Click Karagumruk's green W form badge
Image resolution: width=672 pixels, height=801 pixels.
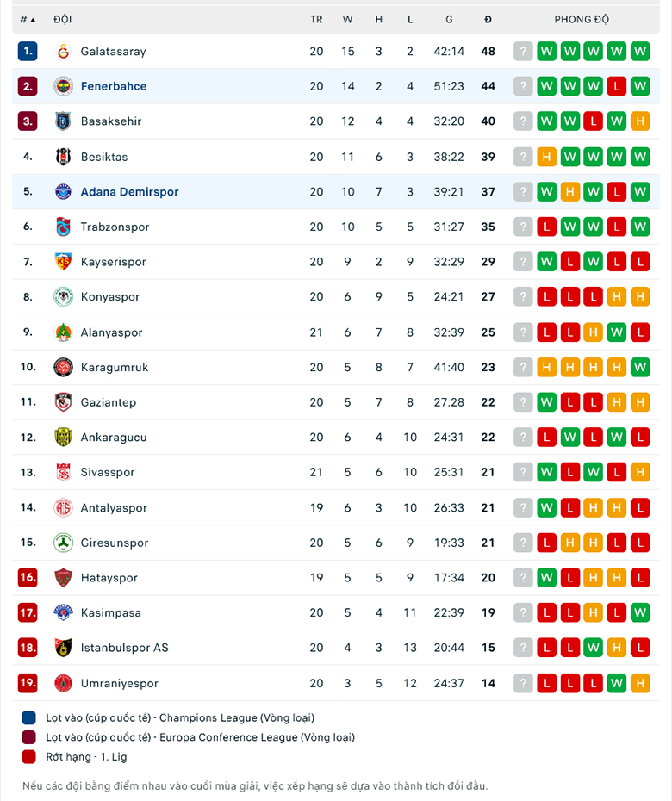coord(639,367)
